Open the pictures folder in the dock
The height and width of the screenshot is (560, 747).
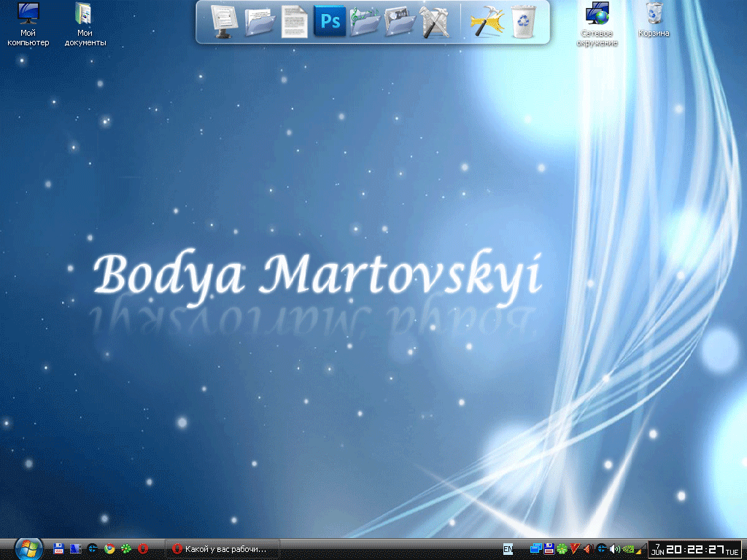(400, 22)
